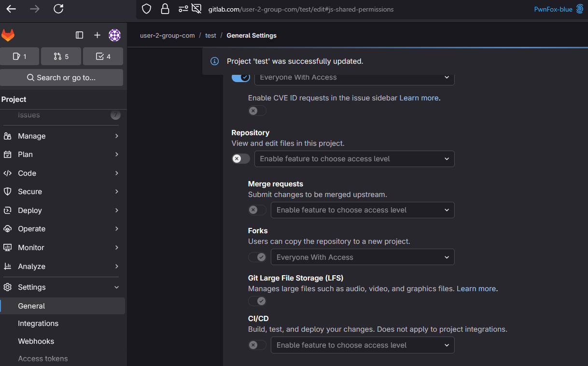Toggle CVE ID requests switch
588x366 pixels.
click(257, 111)
